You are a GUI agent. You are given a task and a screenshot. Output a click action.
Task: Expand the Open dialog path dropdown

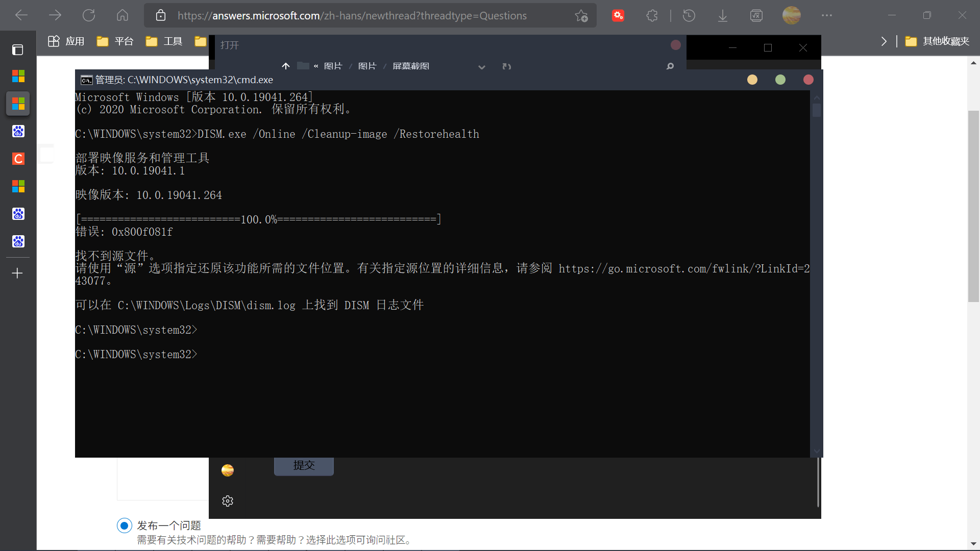tap(481, 67)
